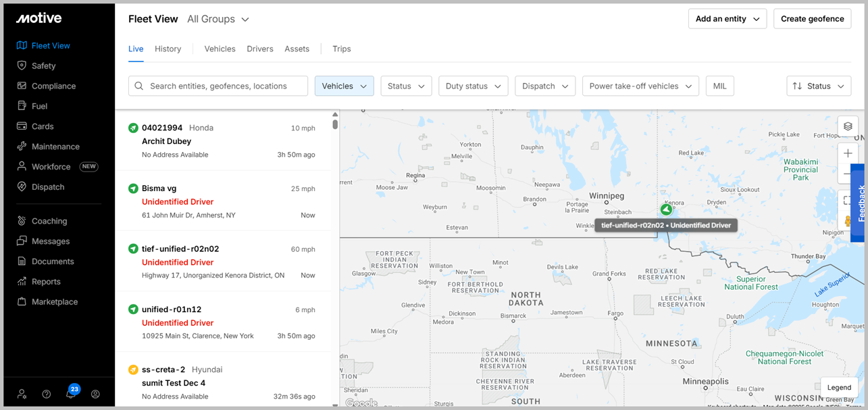Click 61 John Muir Dr, Amherst address

tap(189, 215)
